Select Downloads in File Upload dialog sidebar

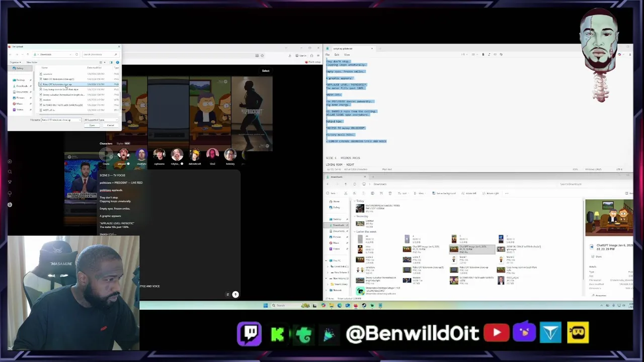[x=22, y=86]
